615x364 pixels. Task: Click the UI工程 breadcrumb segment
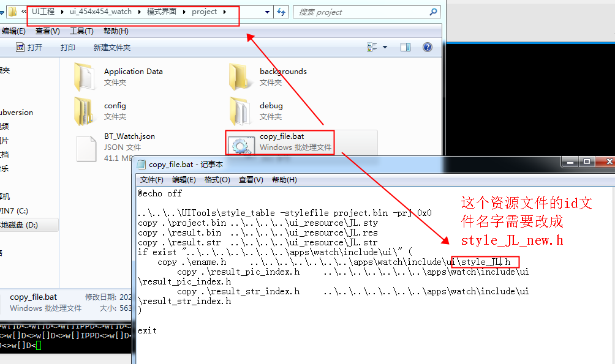click(43, 12)
